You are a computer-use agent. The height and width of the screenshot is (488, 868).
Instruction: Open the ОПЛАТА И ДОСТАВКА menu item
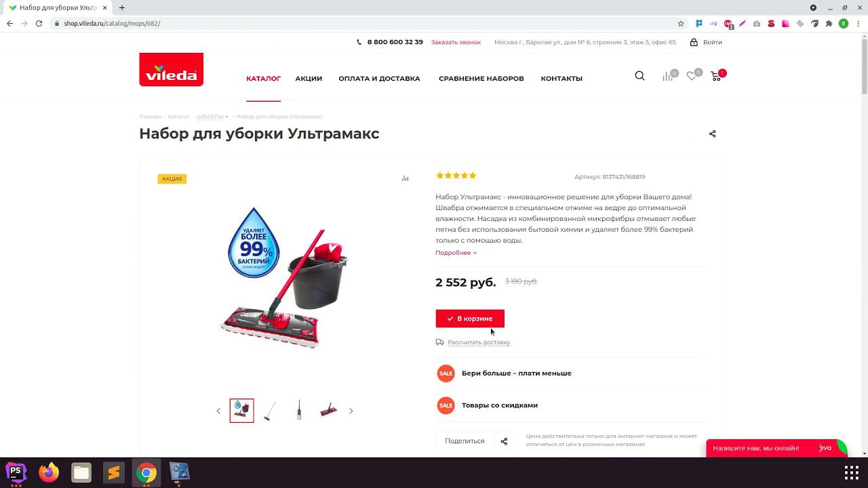coord(379,79)
